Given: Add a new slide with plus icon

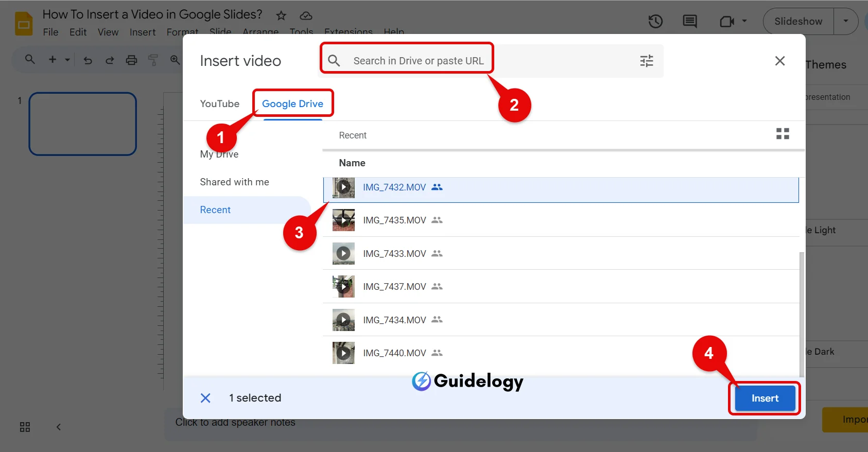Looking at the screenshot, I should [53, 60].
